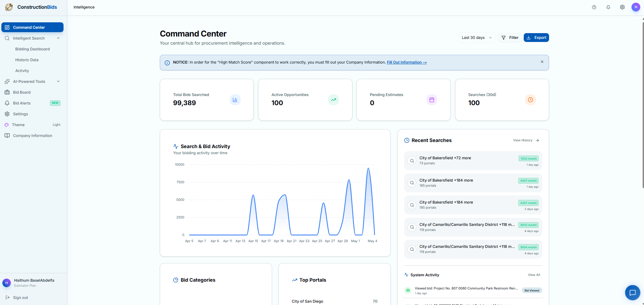Click the Search & Bid Activity pulse icon
644x305 pixels.
(176, 146)
